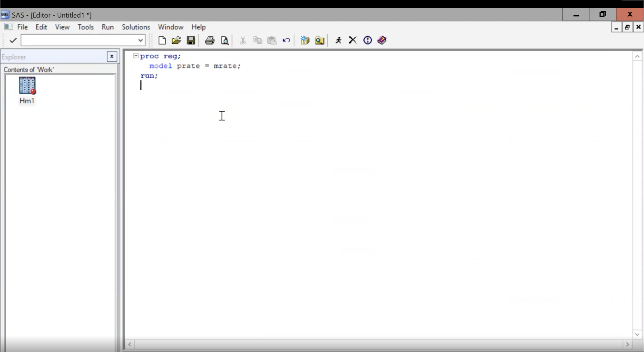Click the command bar checkmark button
This screenshot has height=352, width=644.
(x=13, y=40)
